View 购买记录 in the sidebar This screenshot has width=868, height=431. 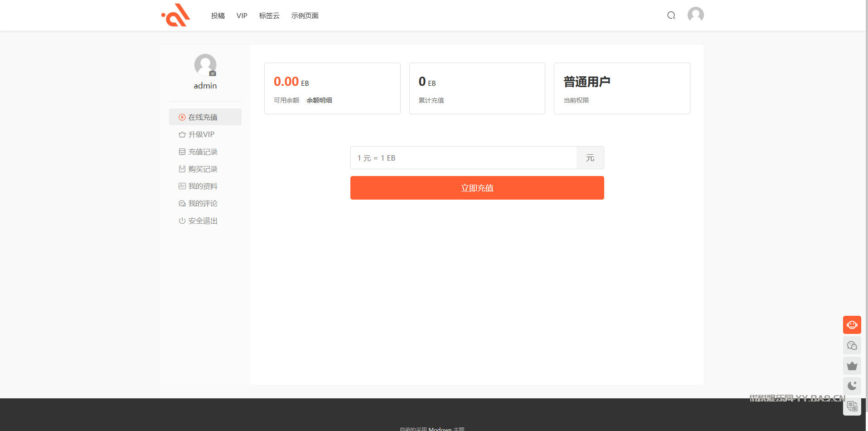(x=203, y=169)
